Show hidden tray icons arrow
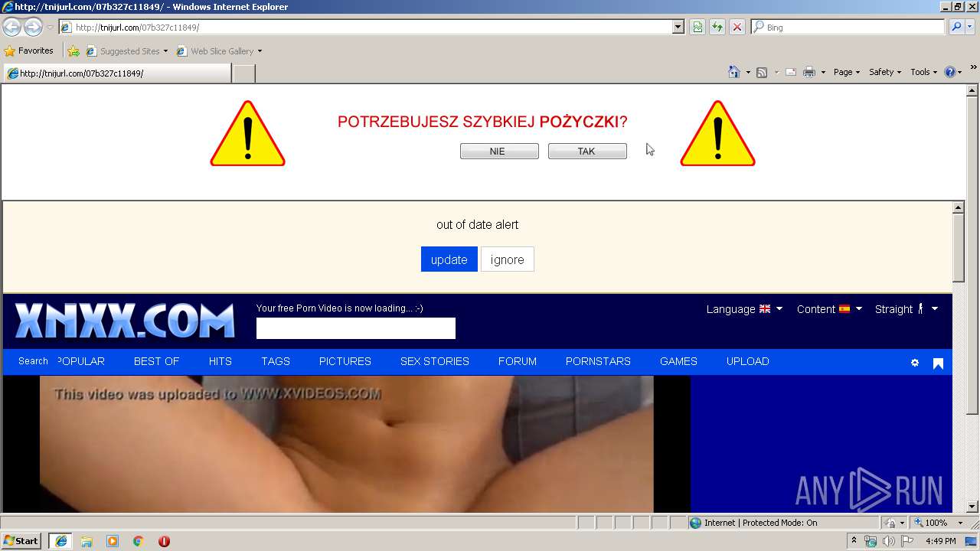Image resolution: width=980 pixels, height=551 pixels. click(854, 540)
